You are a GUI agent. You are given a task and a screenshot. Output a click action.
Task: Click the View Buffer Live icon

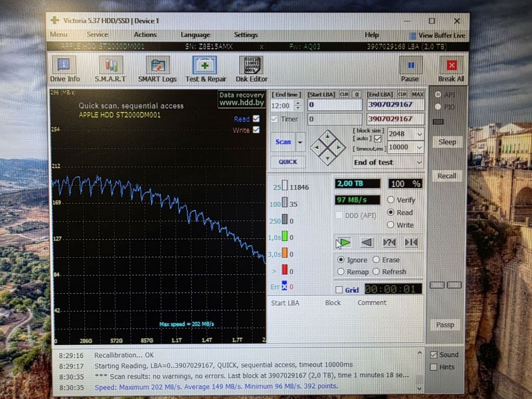pyautogui.click(x=413, y=36)
